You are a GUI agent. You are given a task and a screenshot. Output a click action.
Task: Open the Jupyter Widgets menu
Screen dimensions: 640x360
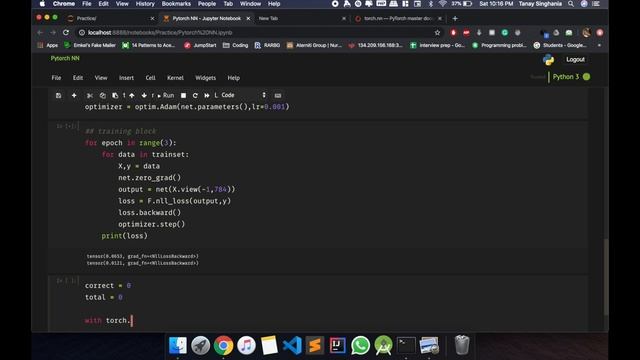205,78
